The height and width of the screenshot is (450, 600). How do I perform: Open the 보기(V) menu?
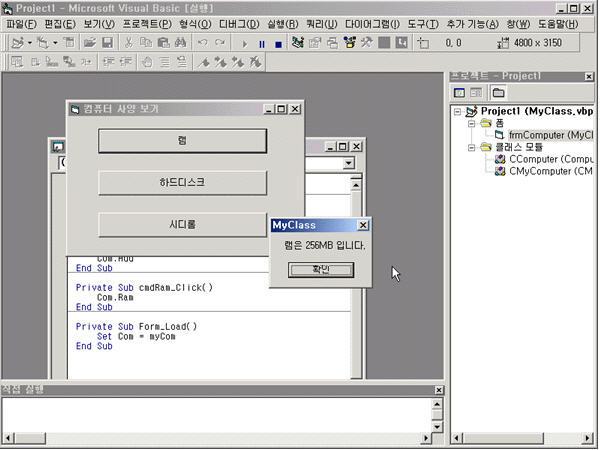coord(99,24)
